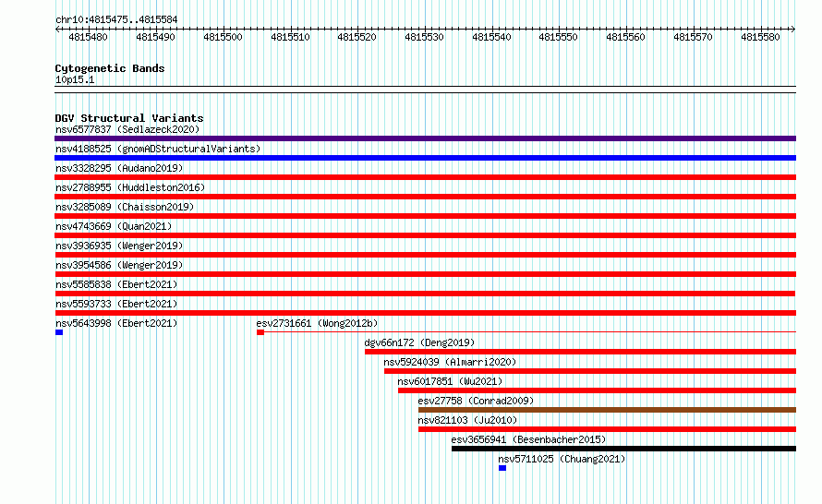Click the red bar under nsv5924039
822x504 pixels.
590,371
